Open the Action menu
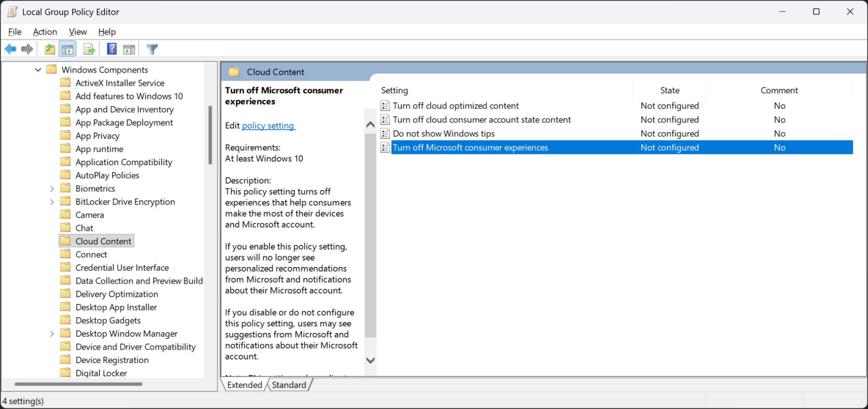868x409 pixels. 45,32
